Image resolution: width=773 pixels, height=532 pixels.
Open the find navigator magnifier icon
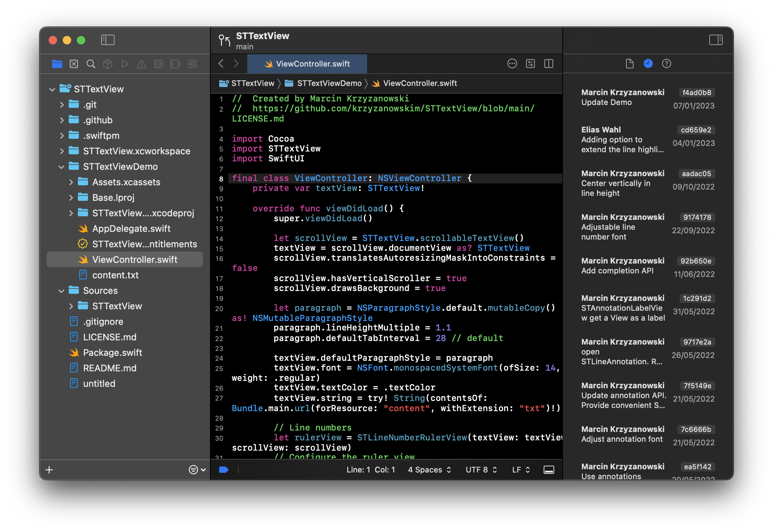click(x=91, y=64)
